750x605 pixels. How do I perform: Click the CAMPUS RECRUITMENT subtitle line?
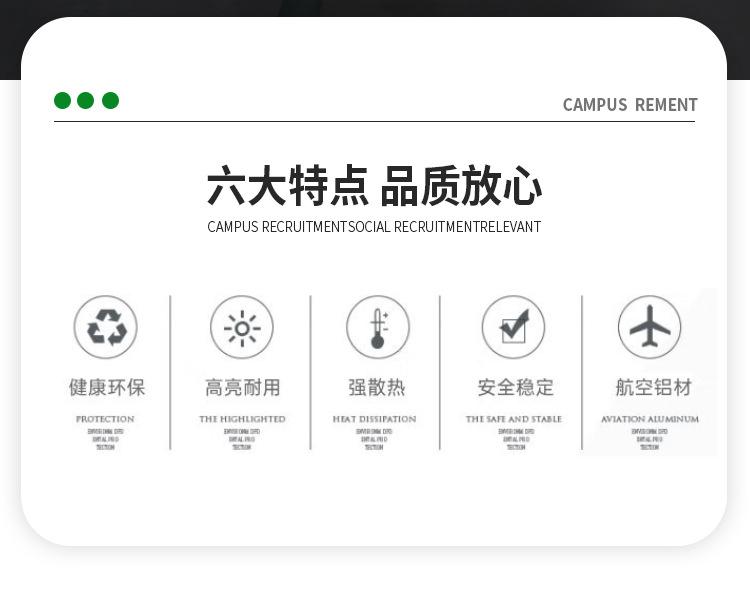click(374, 227)
